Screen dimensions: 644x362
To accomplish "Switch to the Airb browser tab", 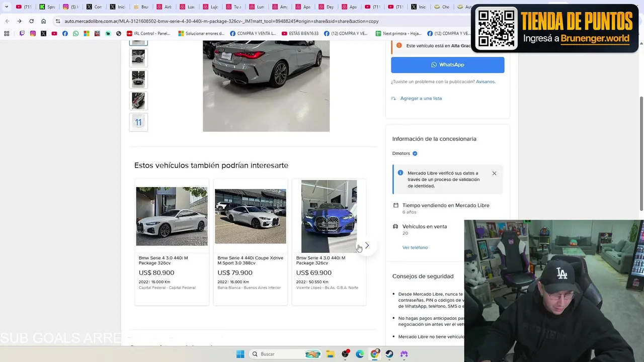I will point(164,7).
